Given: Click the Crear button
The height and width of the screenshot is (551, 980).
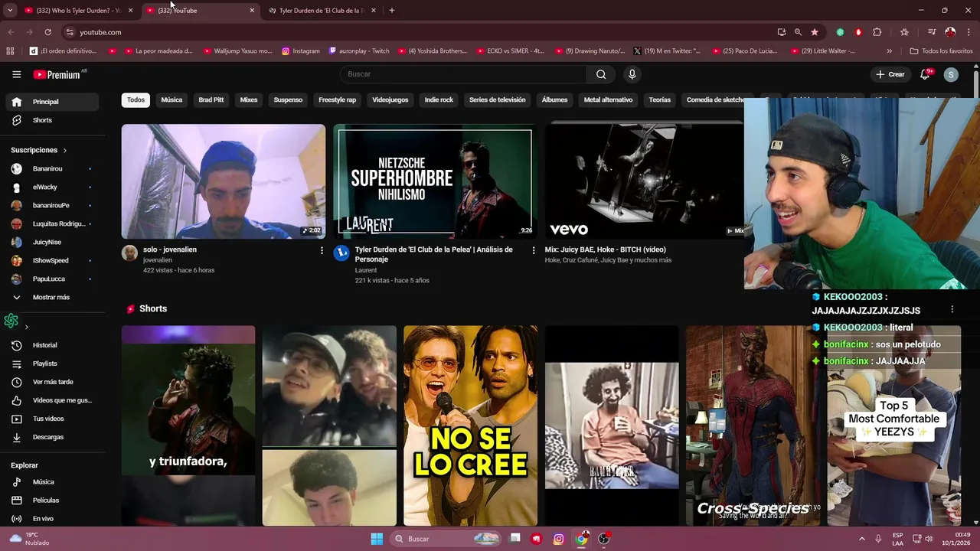Looking at the screenshot, I should click(890, 74).
